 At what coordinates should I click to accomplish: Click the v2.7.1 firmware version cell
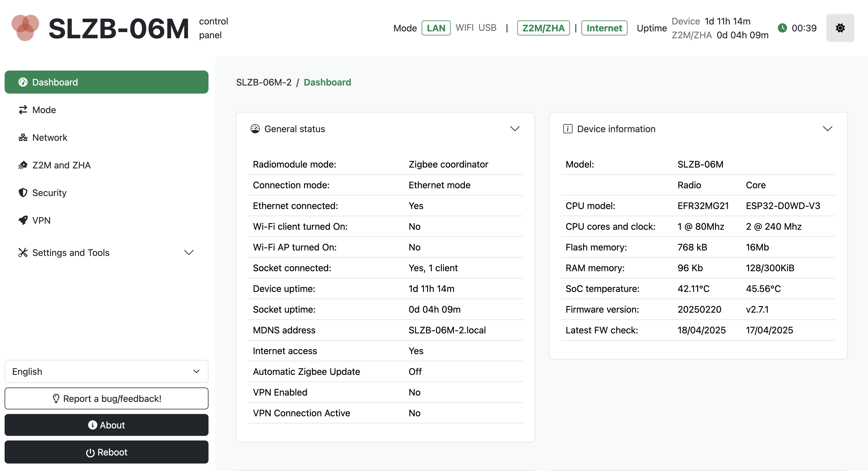tap(757, 309)
